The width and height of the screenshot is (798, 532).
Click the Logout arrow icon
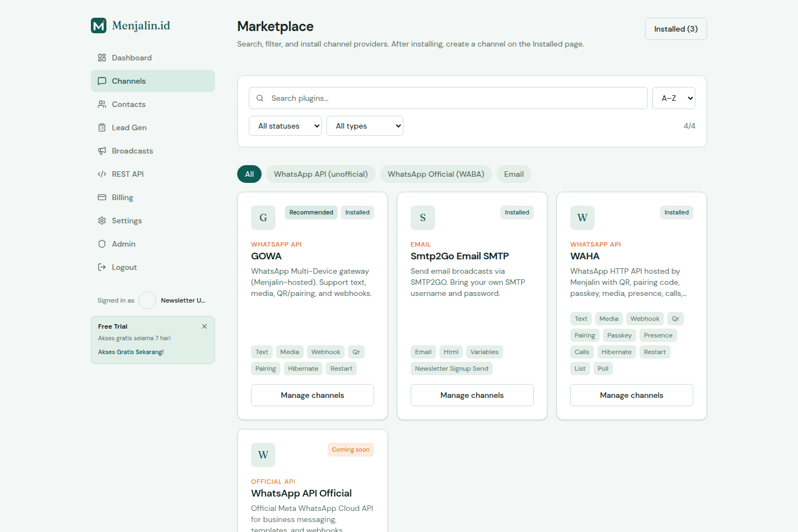[x=102, y=267]
